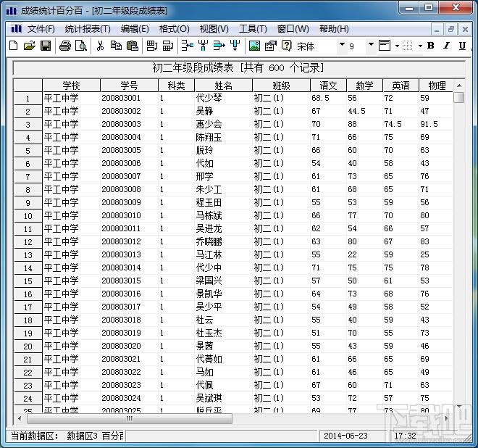478x448 pixels.
Task: Open the help question mark icon
Action: click(x=287, y=46)
